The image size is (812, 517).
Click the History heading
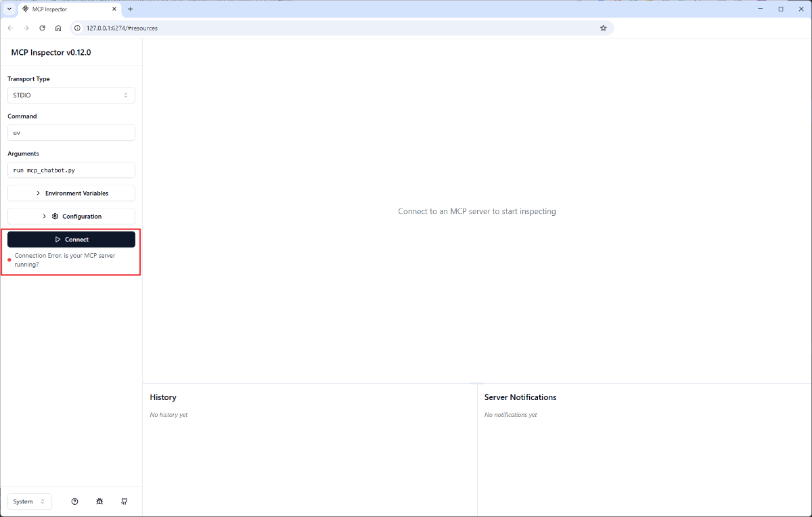pyautogui.click(x=163, y=397)
